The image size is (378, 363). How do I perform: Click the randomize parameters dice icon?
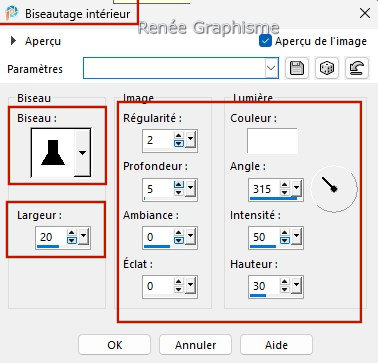coord(327,68)
